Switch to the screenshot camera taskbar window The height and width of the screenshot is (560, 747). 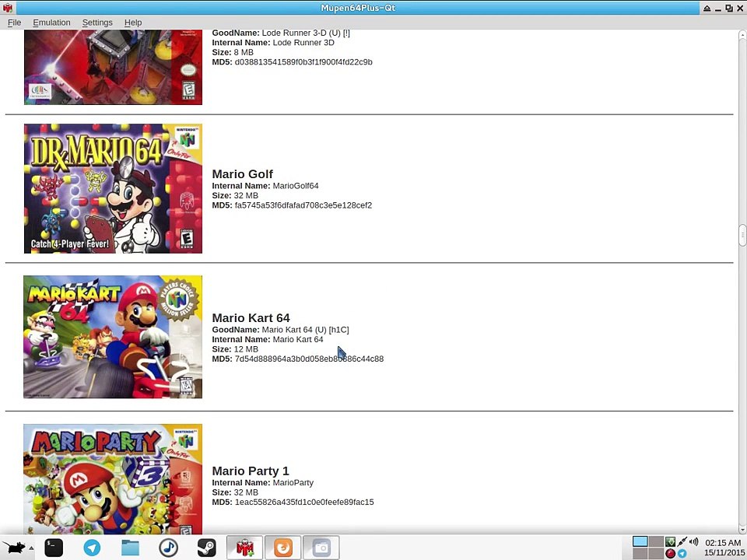coord(321,548)
